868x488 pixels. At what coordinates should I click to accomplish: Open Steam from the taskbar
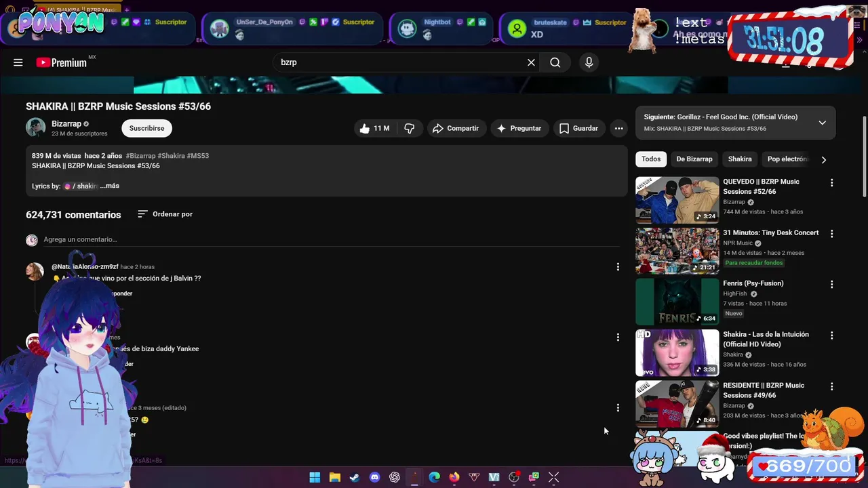pyautogui.click(x=355, y=477)
